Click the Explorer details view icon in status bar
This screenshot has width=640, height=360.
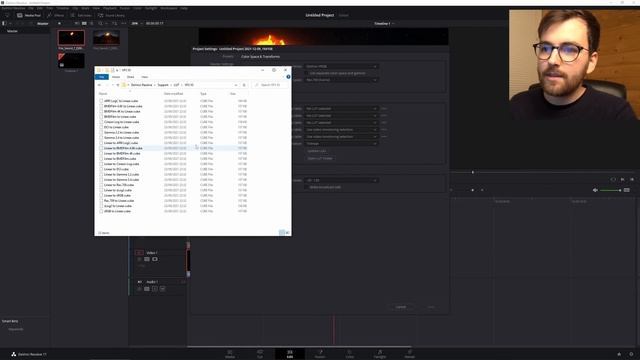[282, 233]
